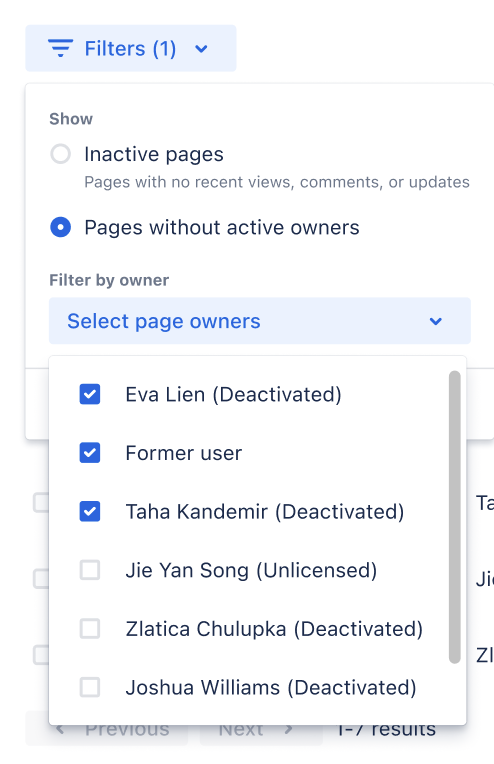Image resolution: width=494 pixels, height=764 pixels.
Task: Click the owner list scrollbar thumb
Action: coord(455,517)
